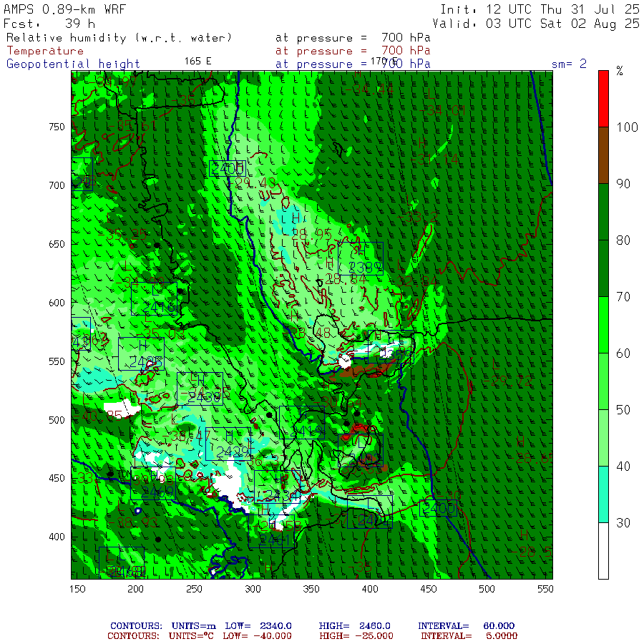Click the 'AMPS 0.89-km WRF' title text

pyautogui.click(x=64, y=9)
